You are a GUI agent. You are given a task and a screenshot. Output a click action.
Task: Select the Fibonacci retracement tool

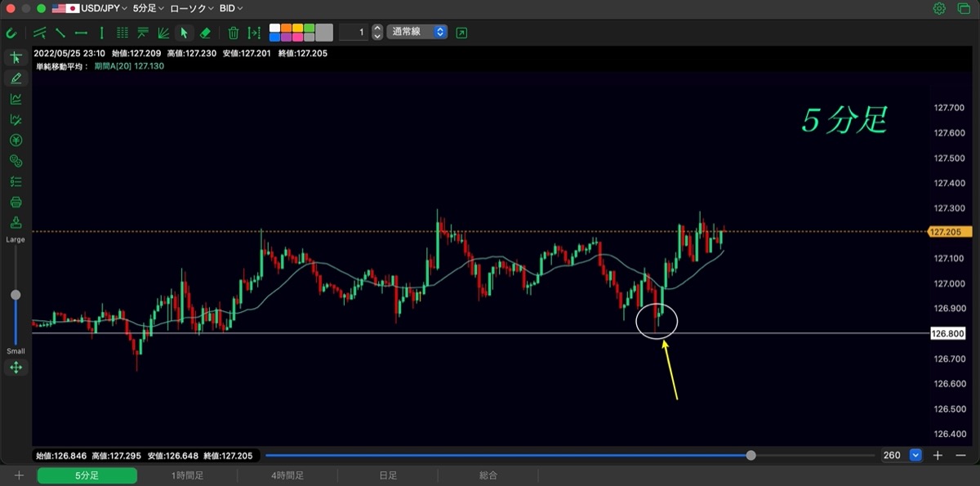coord(143,33)
